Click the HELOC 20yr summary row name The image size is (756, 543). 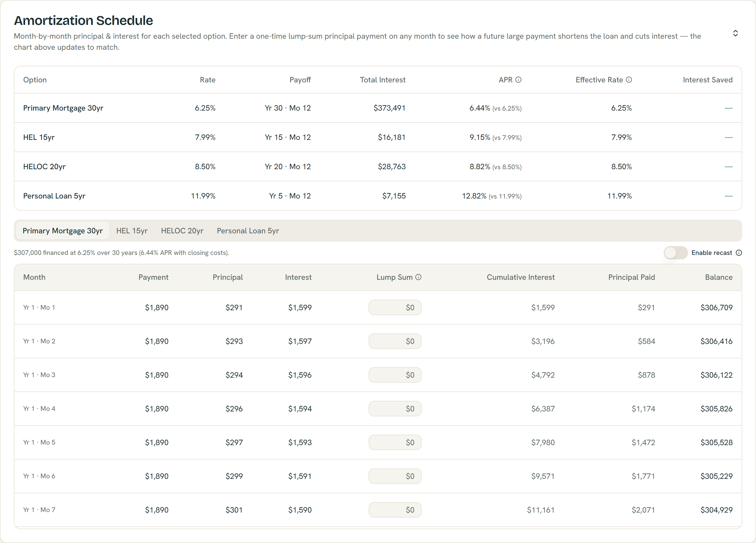click(44, 167)
